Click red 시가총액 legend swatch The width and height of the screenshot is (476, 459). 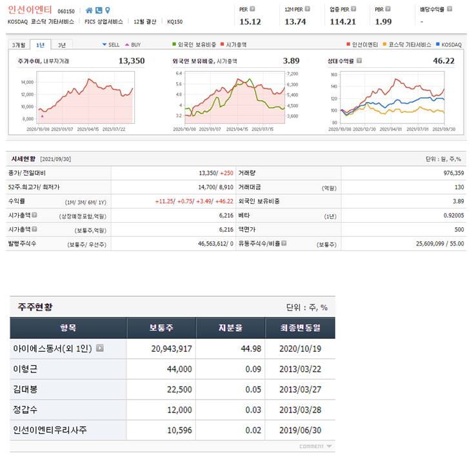[223, 45]
